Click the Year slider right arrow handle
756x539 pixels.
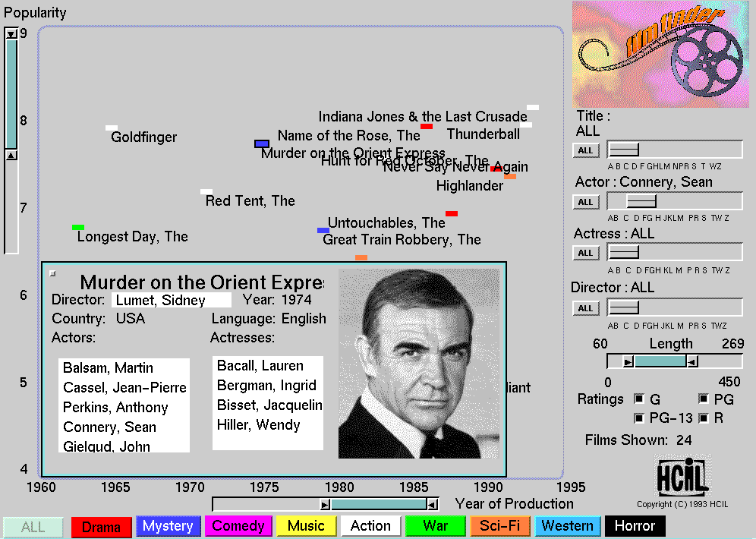pos(433,505)
